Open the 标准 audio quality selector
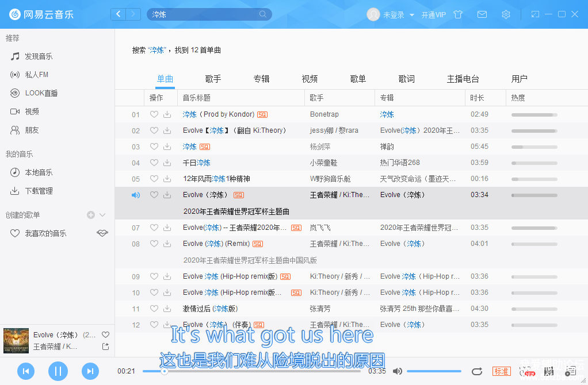The image size is (588, 385). [x=501, y=371]
